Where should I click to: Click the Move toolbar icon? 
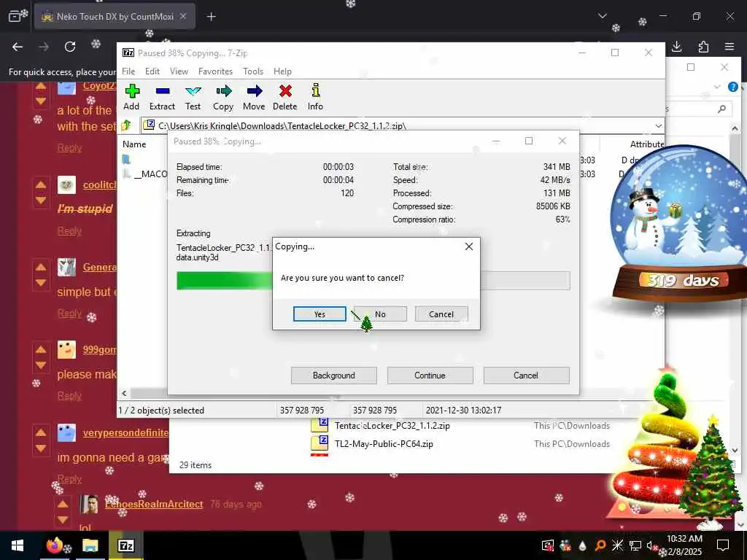coord(254,97)
